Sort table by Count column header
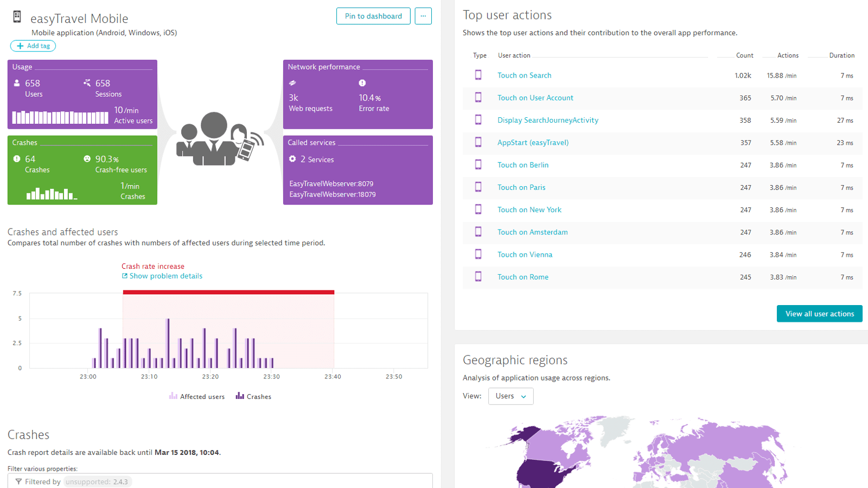This screenshot has height=488, width=868. tap(744, 55)
